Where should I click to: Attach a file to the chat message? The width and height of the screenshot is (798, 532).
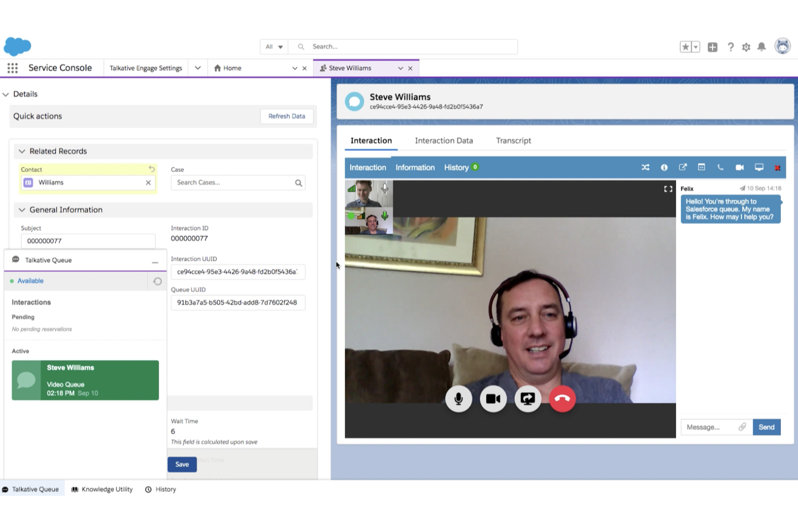pos(743,427)
